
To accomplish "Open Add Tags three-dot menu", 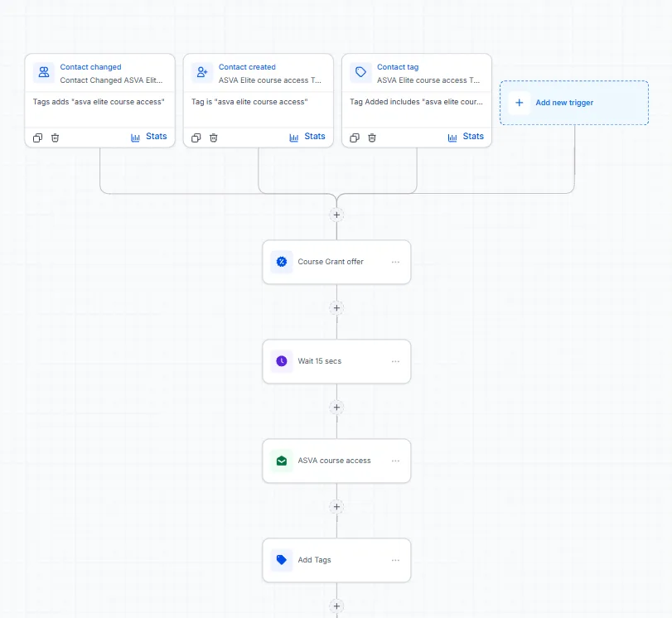I will click(x=395, y=560).
